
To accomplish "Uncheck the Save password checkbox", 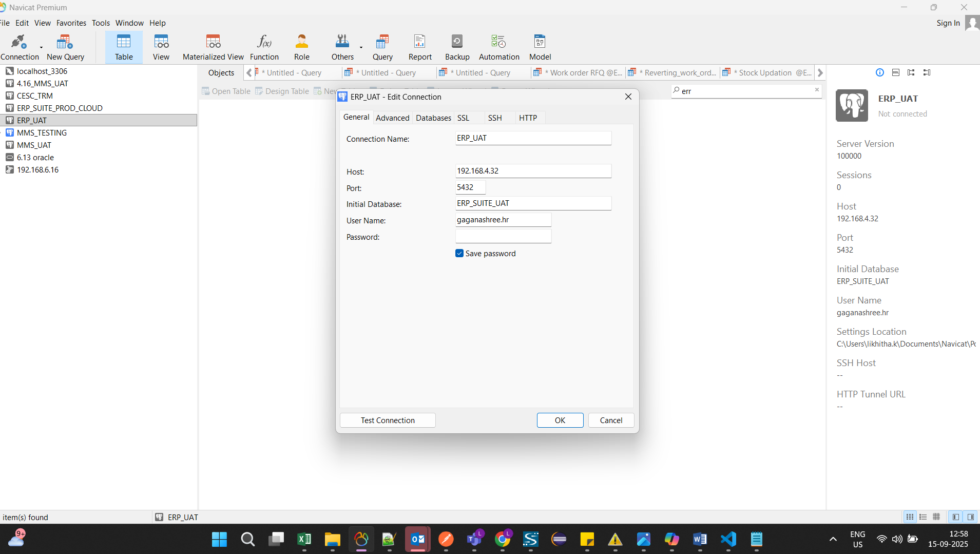I will point(459,254).
